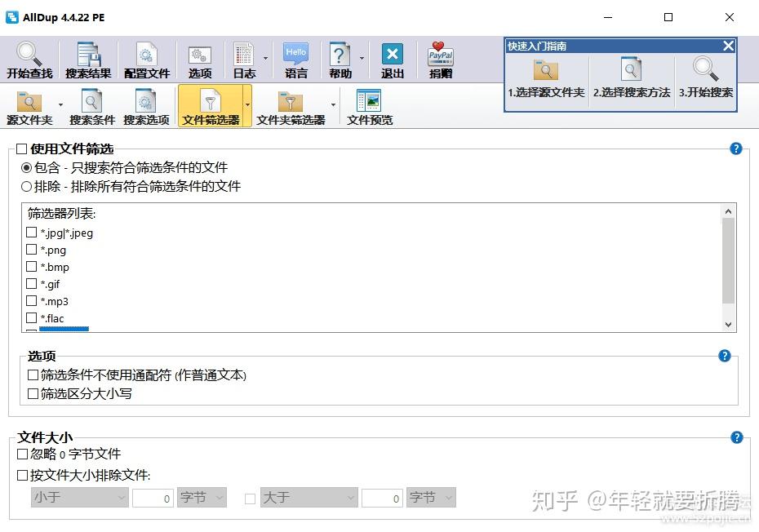This screenshot has width=759, height=532.
Task: Open the second 字节 unit dropdown
Action: pos(431,498)
